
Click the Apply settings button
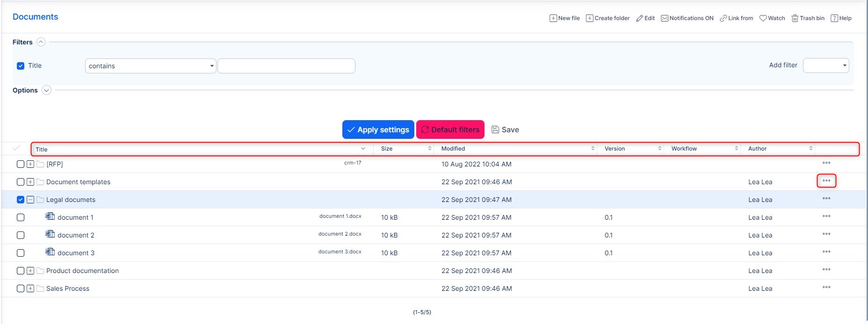[378, 130]
